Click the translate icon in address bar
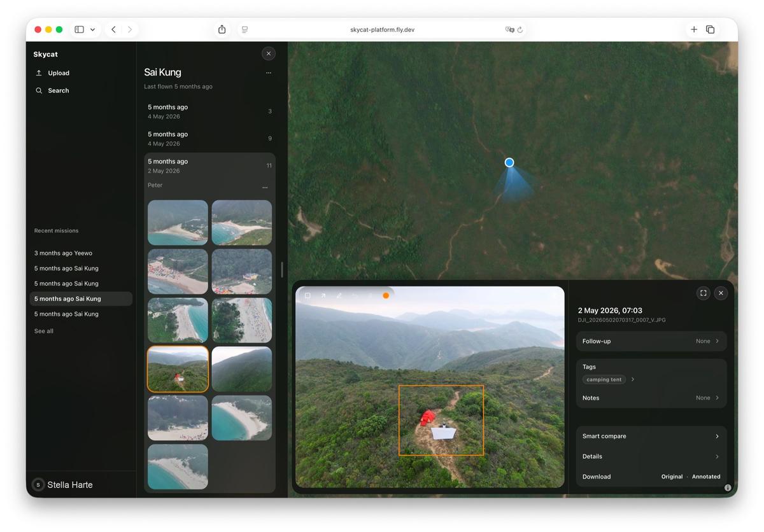Image resolution: width=764 pixels, height=532 pixels. [509, 30]
